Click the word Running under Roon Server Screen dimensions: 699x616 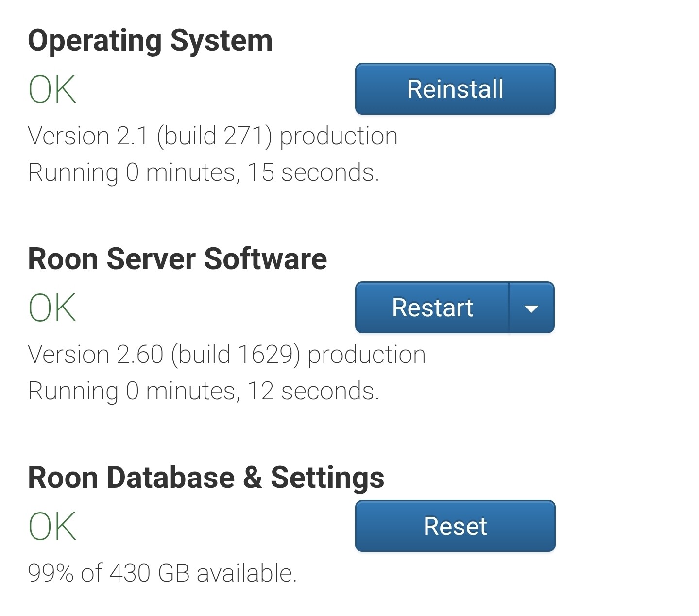pyautogui.click(x=73, y=391)
